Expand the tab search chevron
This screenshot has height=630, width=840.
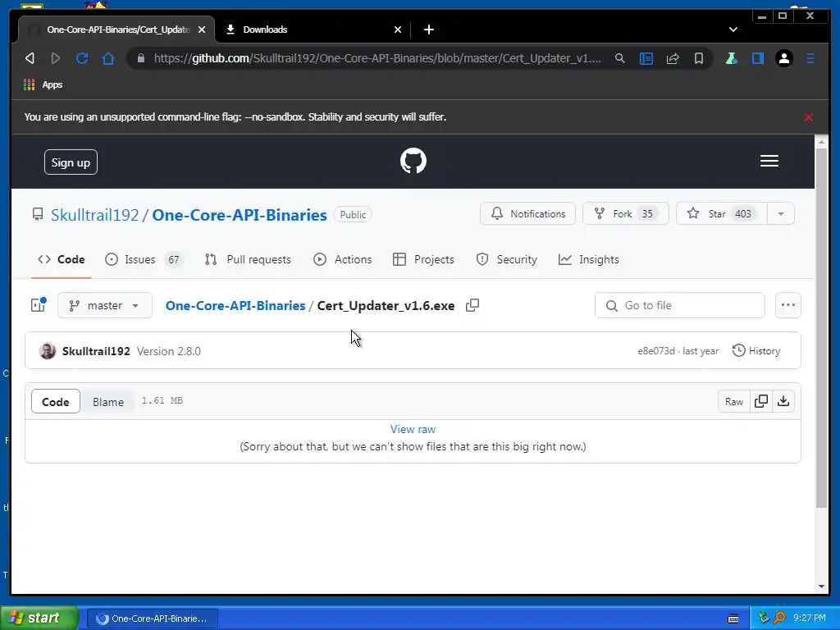[733, 30]
